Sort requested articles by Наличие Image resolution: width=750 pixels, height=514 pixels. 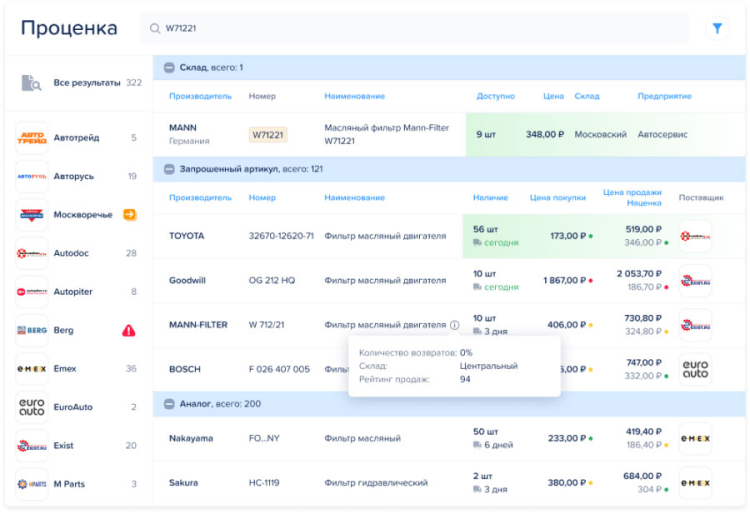[x=490, y=197]
